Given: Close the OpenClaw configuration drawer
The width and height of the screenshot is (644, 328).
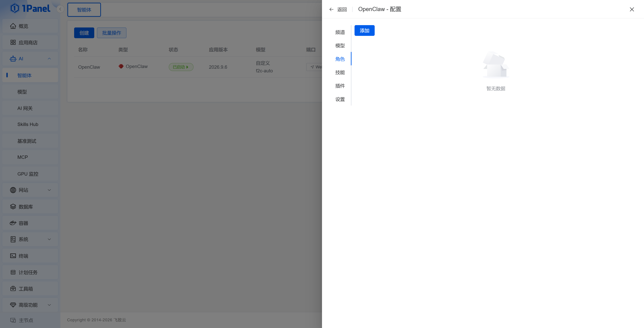Looking at the screenshot, I should click(x=632, y=10).
